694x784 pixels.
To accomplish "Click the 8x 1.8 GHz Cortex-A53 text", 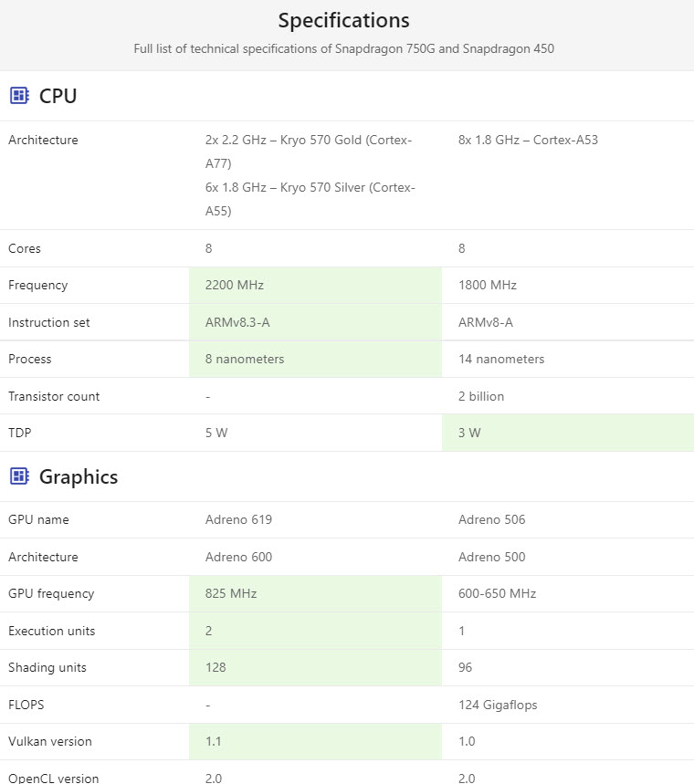I will 529,140.
